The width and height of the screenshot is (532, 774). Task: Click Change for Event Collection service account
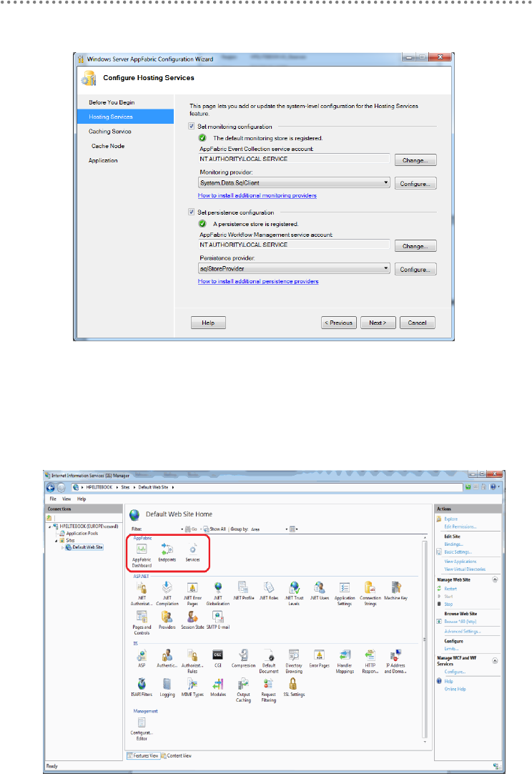pyautogui.click(x=415, y=160)
